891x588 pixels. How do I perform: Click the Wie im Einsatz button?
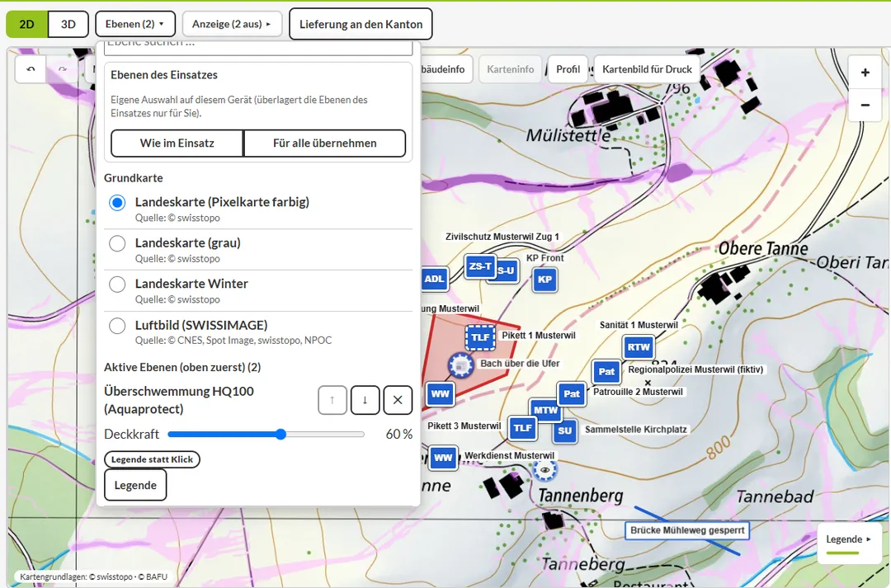(177, 143)
